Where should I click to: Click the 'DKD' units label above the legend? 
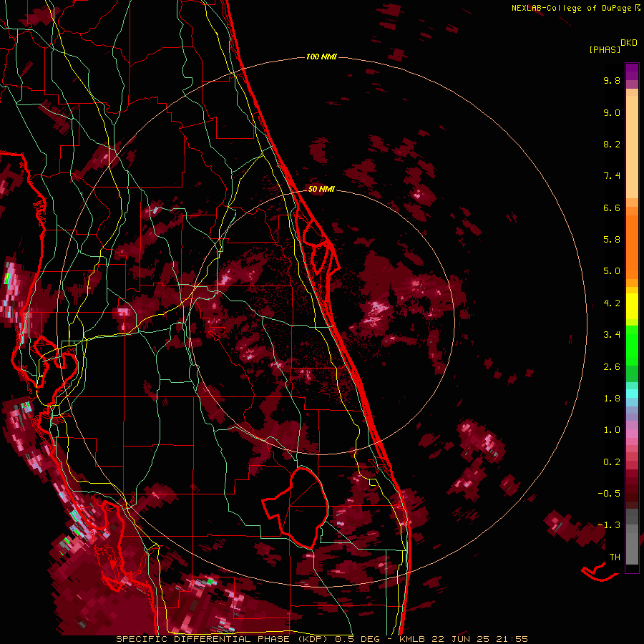coord(629,42)
